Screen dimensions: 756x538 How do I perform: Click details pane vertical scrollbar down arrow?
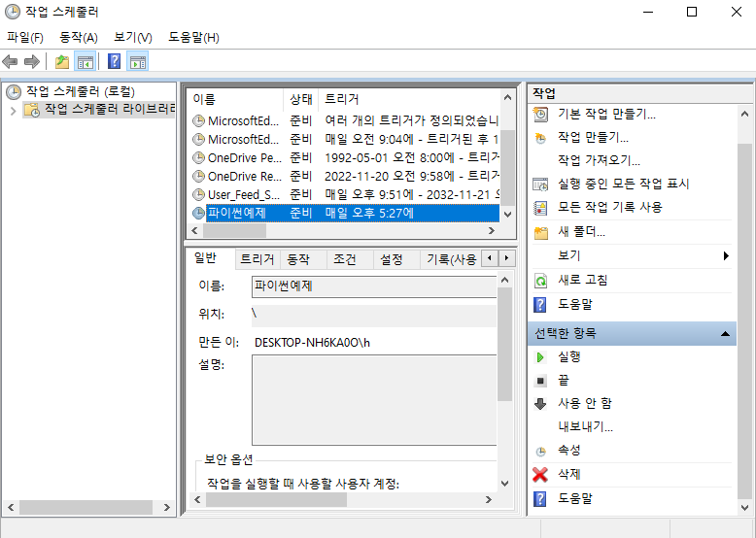[504, 483]
